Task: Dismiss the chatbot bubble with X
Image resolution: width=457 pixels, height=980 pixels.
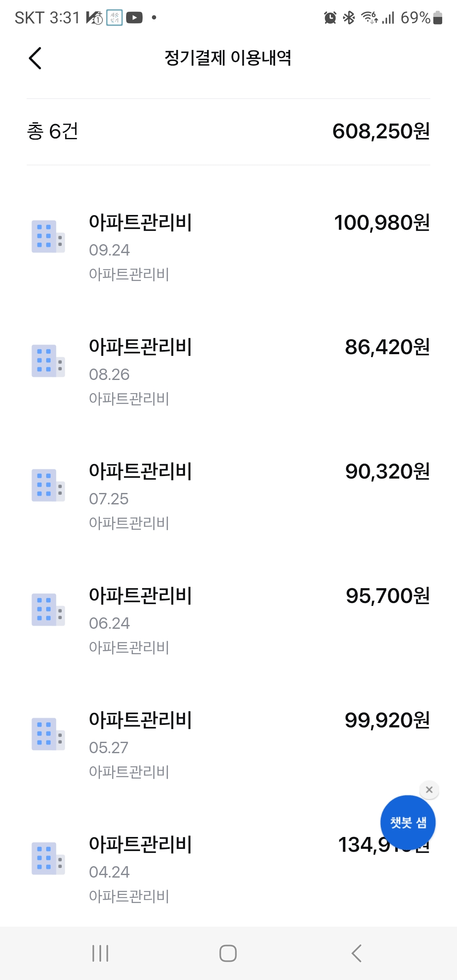Action: [x=429, y=790]
